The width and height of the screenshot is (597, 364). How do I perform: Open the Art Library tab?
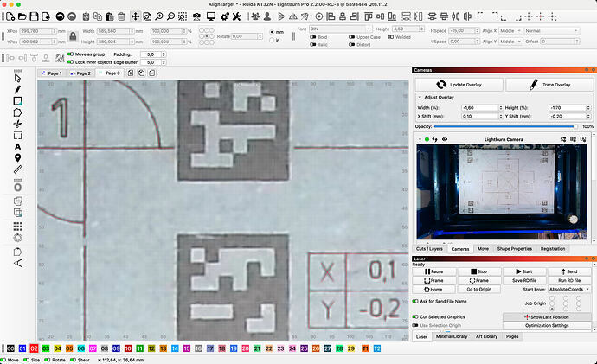[486, 336]
